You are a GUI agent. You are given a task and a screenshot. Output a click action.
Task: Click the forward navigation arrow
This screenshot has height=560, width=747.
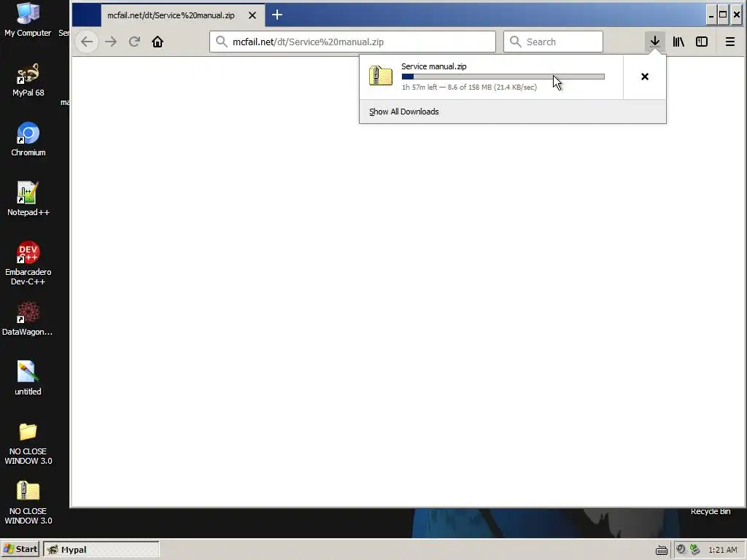(x=111, y=42)
